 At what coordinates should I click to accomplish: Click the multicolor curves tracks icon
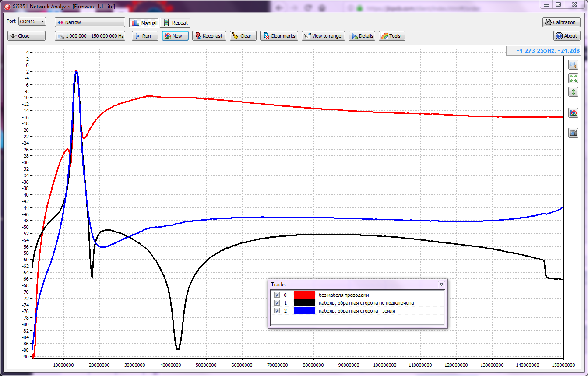(x=573, y=113)
